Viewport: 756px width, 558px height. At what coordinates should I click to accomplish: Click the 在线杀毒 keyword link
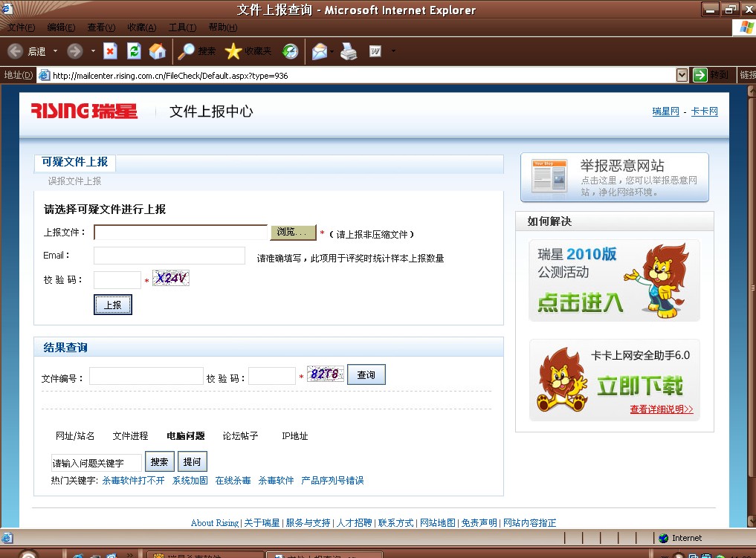click(233, 481)
